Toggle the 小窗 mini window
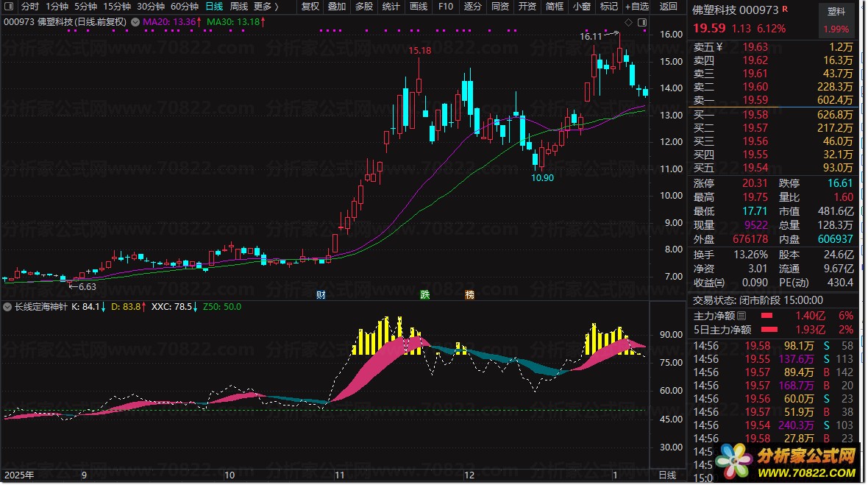This screenshot has width=868, height=485. [581, 7]
